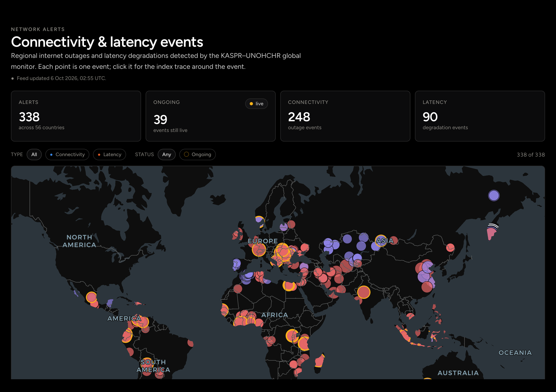Select the All type filter
The width and height of the screenshot is (556, 392).
pos(34,155)
